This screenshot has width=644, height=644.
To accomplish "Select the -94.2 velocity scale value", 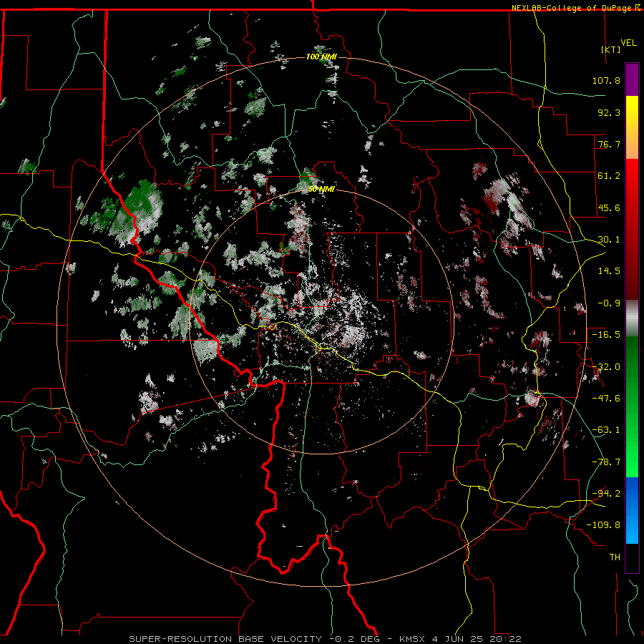I will [x=606, y=493].
